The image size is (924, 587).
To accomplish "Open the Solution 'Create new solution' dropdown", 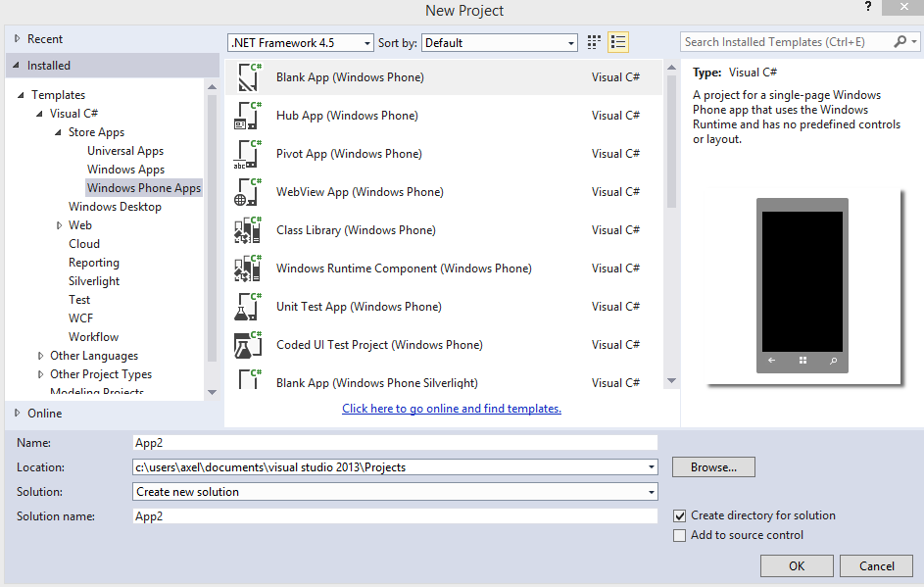I will coord(652,492).
